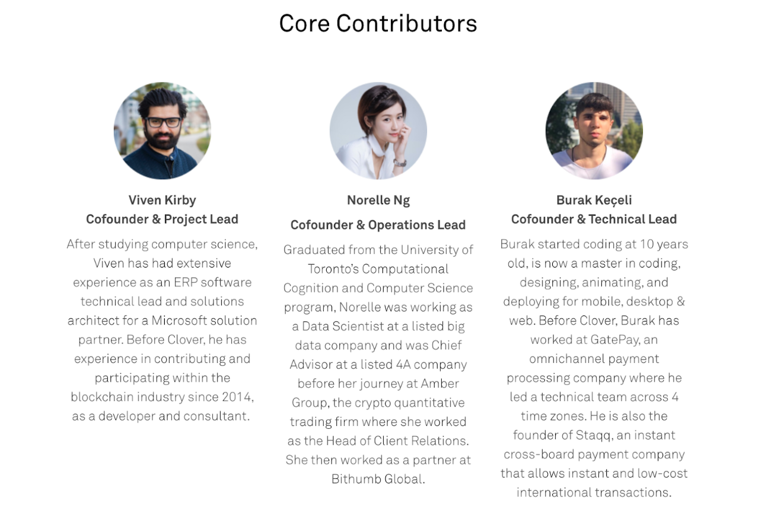The width and height of the screenshot is (771, 532).
Task: Click the Cofounder & Technical Lead title
Action: 594,219
